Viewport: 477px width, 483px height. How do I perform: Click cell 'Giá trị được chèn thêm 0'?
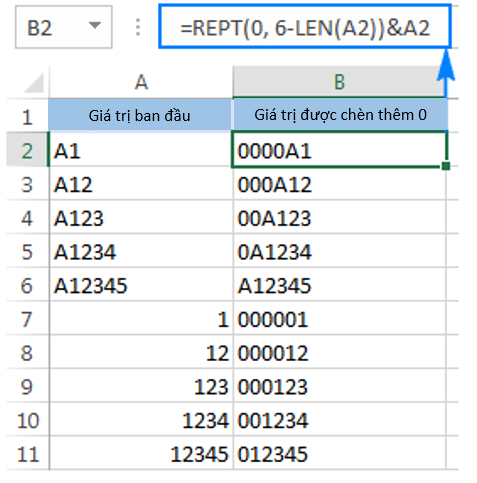339,115
